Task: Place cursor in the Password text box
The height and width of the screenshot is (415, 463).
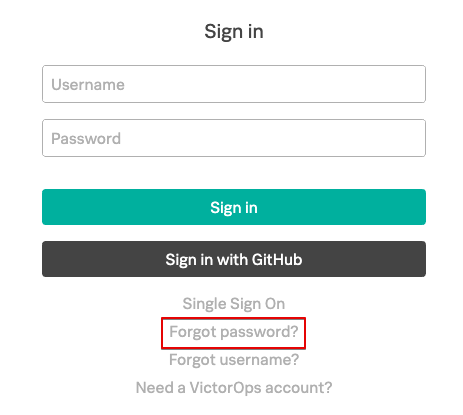Action: click(234, 138)
